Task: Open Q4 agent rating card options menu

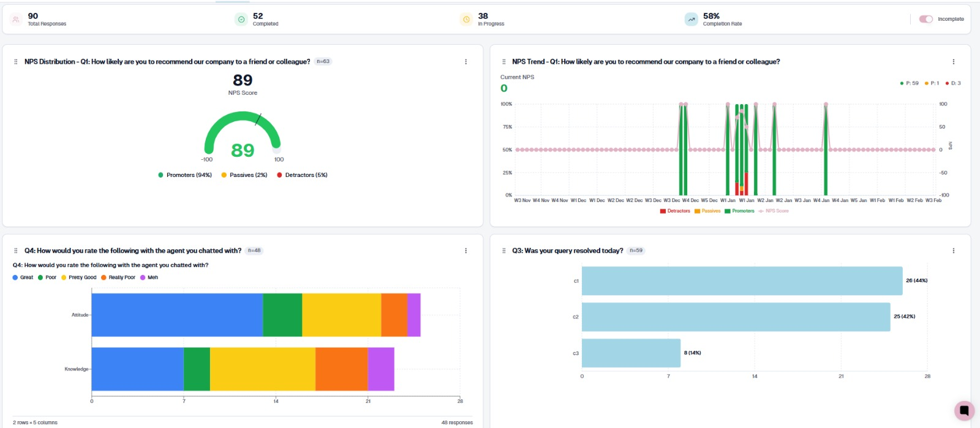Action: [466, 250]
